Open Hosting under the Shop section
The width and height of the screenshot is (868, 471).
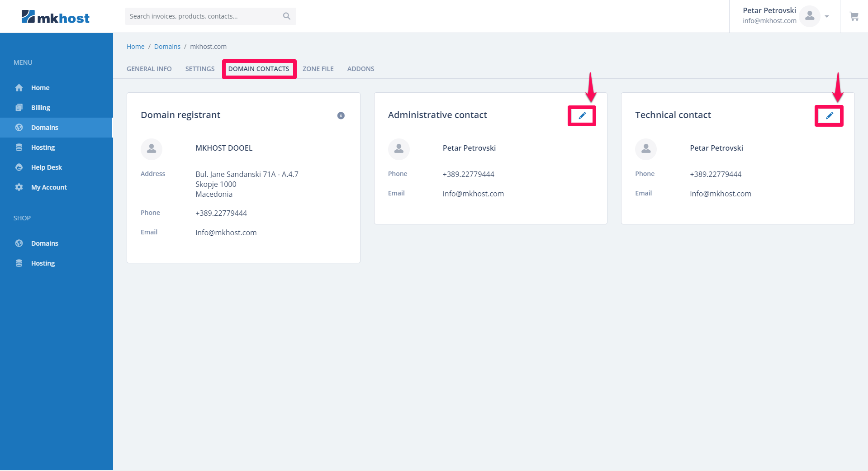pos(43,263)
